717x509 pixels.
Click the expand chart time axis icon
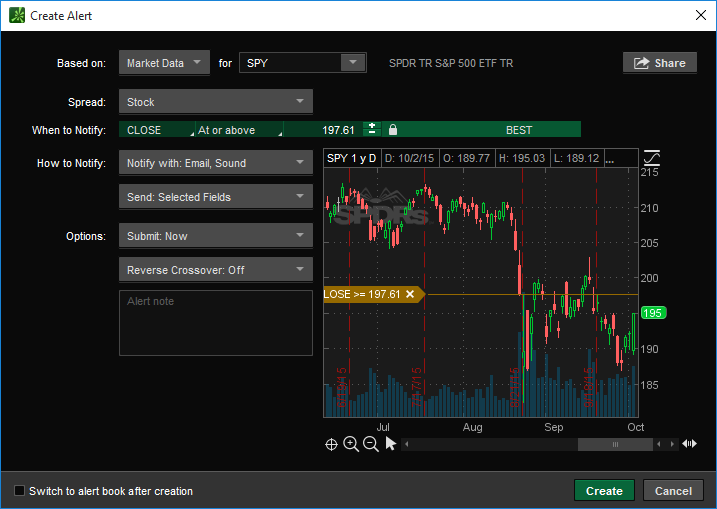689,444
